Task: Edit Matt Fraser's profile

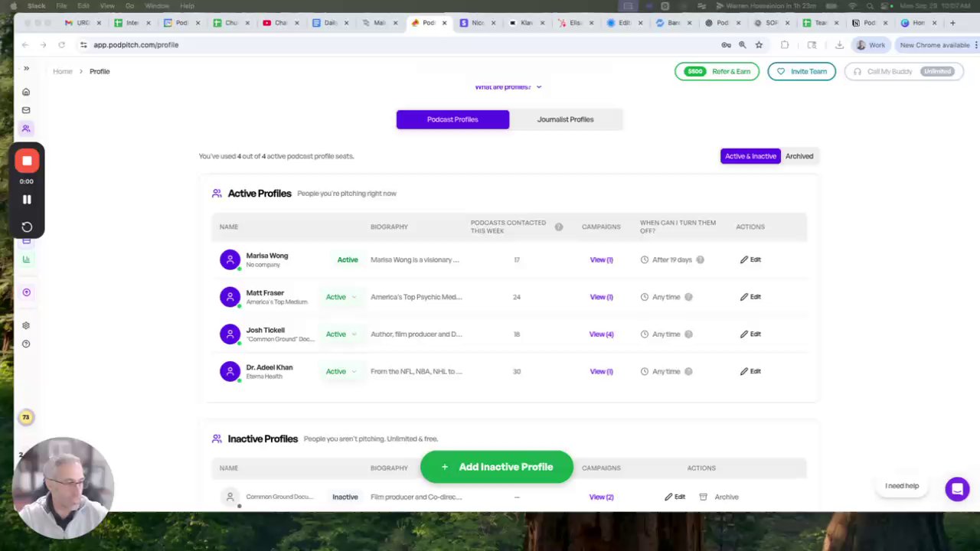Action: [x=750, y=297]
